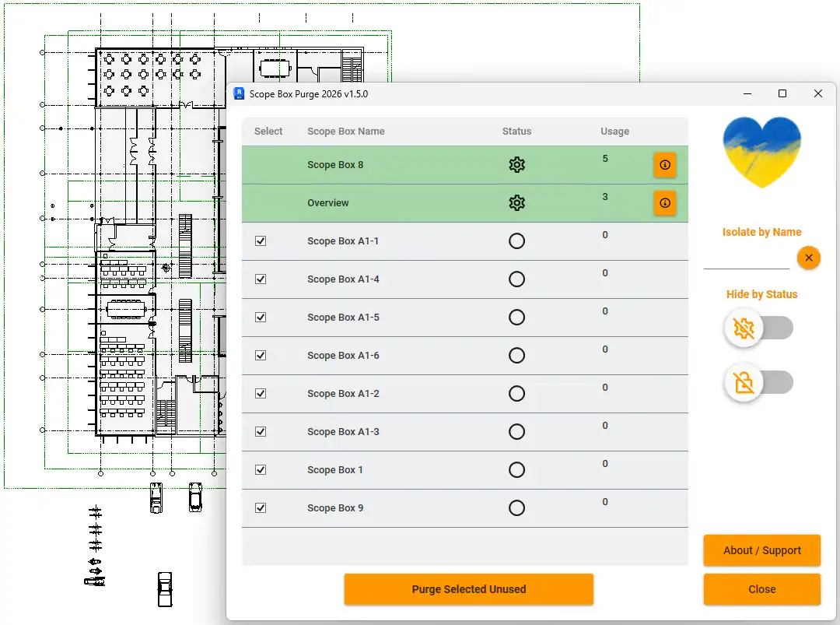
Task: Click the Usage column header
Action: (x=614, y=132)
